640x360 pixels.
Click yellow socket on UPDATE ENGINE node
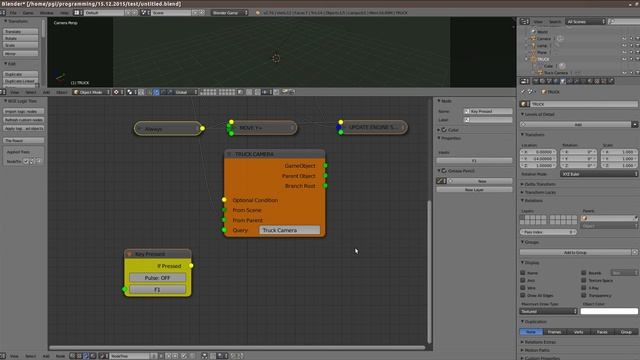coord(341,122)
